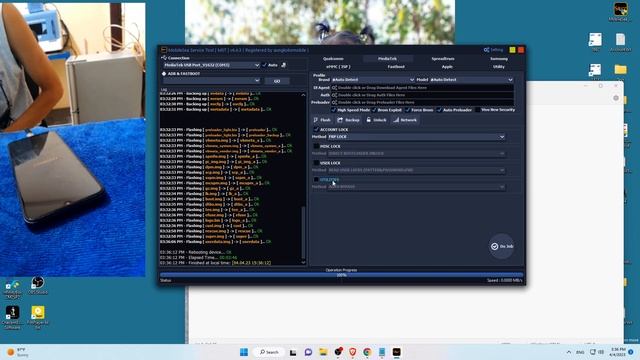Click the Auth file browse icon

click(334, 95)
